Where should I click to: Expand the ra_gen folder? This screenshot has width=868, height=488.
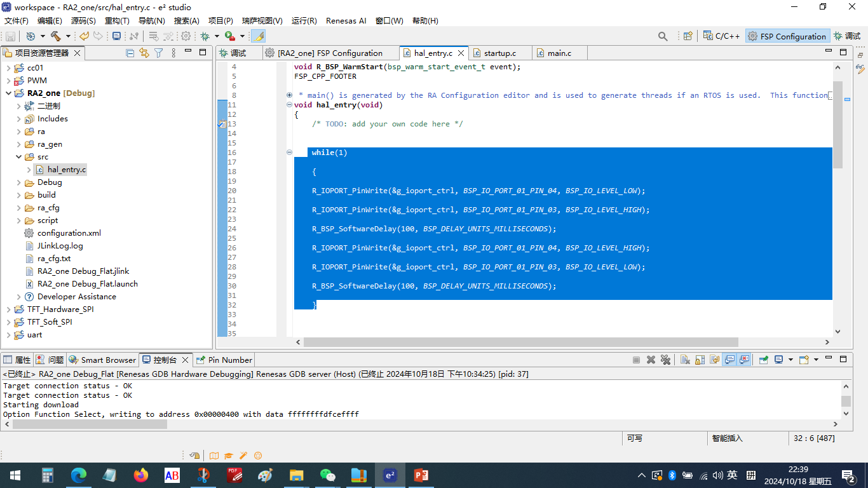click(18, 144)
